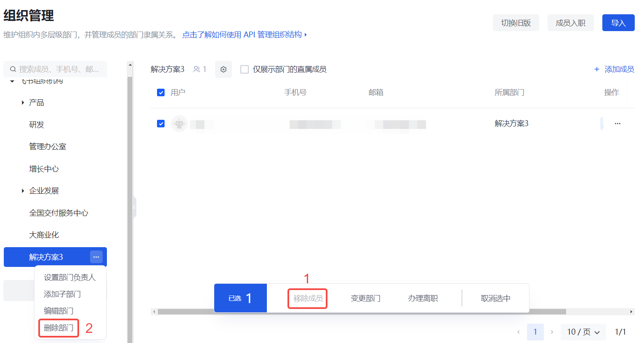The width and height of the screenshot is (644, 343).
Task: Toggle the select-all 用户 checkbox
Action: [x=161, y=92]
